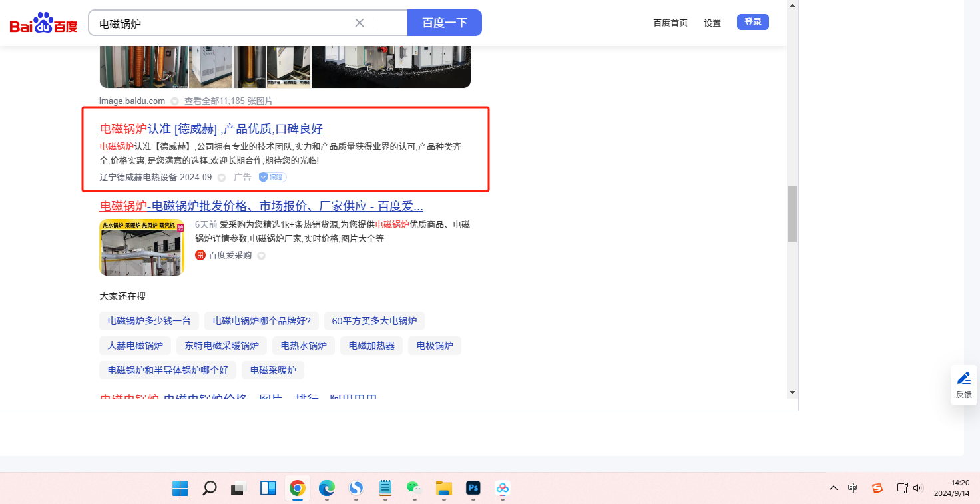This screenshot has height=504, width=980.
Task: Open the 反馈 feedback pencil icon
Action: [x=963, y=379]
